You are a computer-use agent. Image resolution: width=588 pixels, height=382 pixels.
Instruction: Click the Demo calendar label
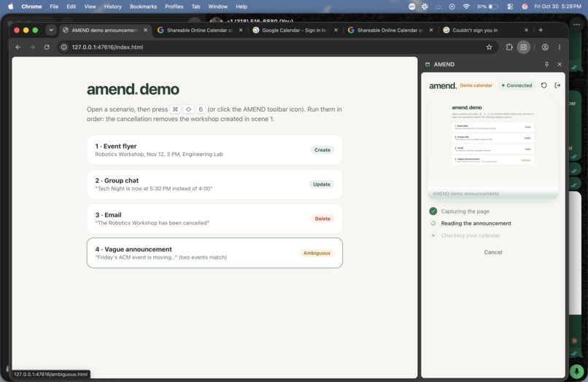[476, 85]
